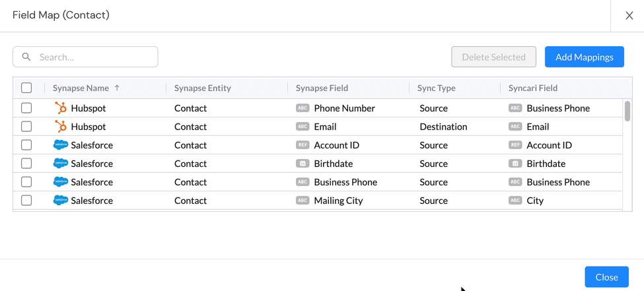Click ABC icon beside Hubspot Syncari Business Phone
Screen dimensions: 644x291
click(x=515, y=108)
